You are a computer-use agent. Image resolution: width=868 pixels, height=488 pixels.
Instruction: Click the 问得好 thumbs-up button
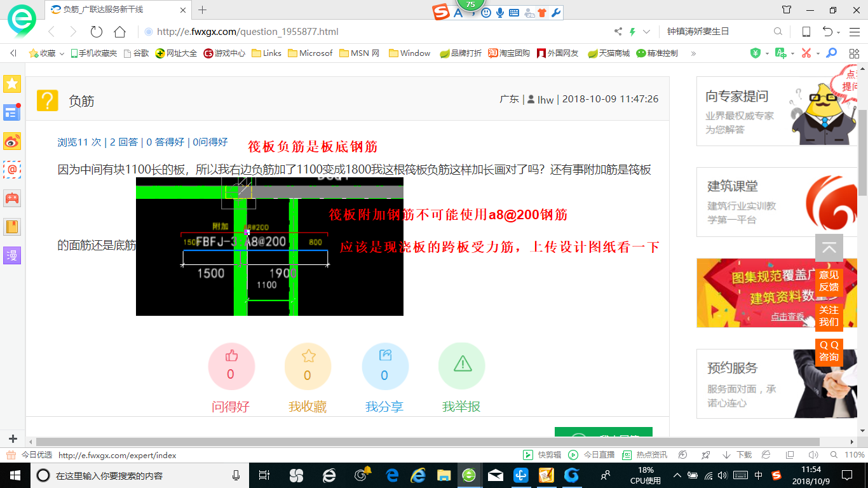coord(231,367)
